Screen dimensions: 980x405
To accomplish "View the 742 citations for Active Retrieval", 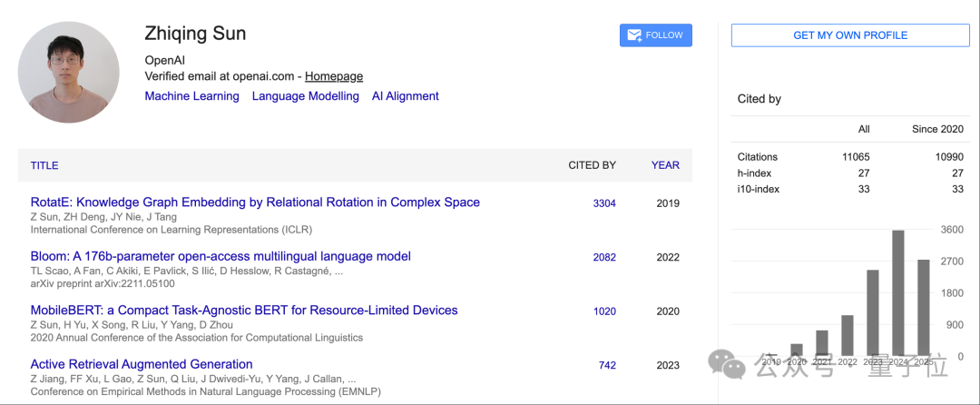I will (x=607, y=365).
